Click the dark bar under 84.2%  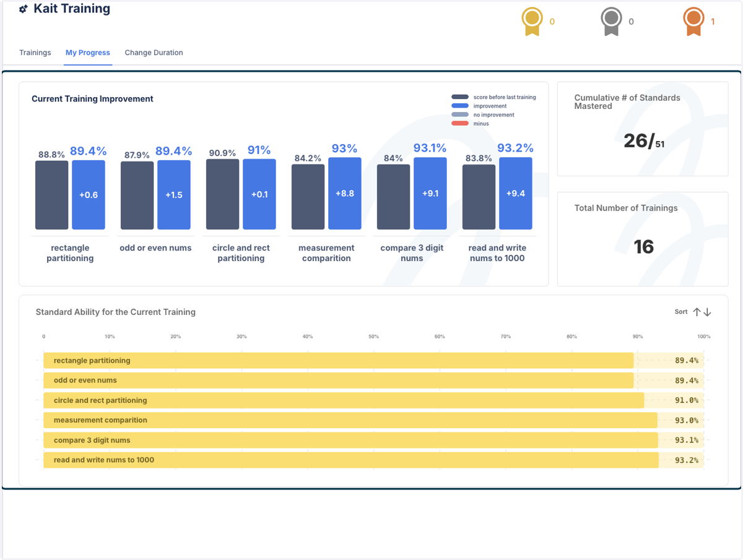(308, 197)
